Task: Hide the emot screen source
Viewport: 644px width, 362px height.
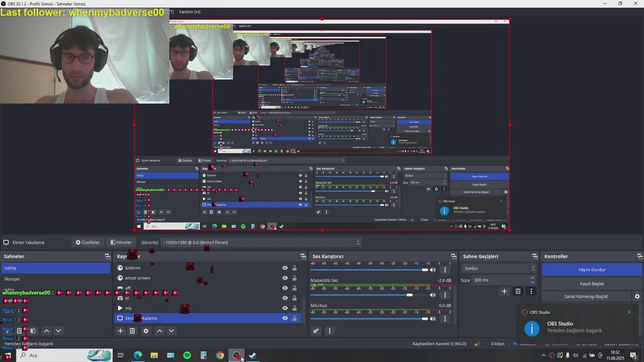Action: point(285,278)
